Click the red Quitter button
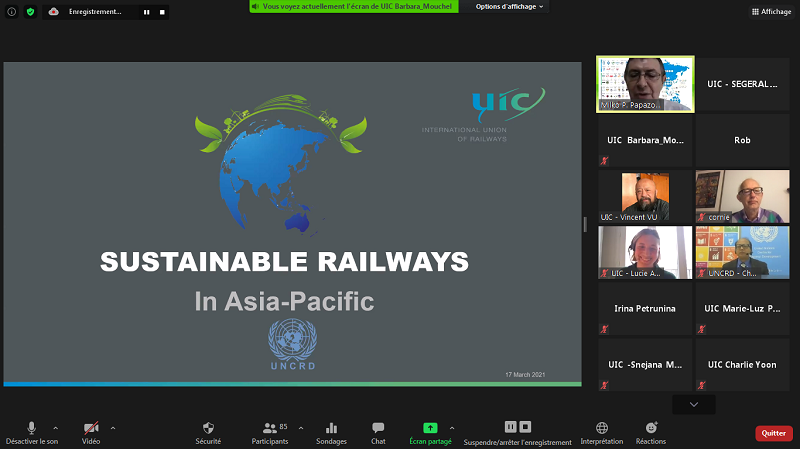800x449 pixels. [773, 433]
